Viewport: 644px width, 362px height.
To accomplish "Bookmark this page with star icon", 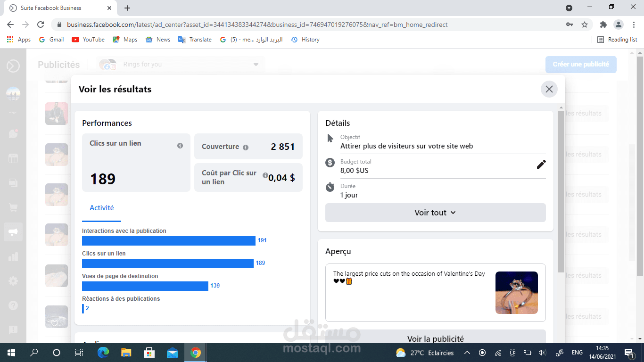I will coord(585,25).
